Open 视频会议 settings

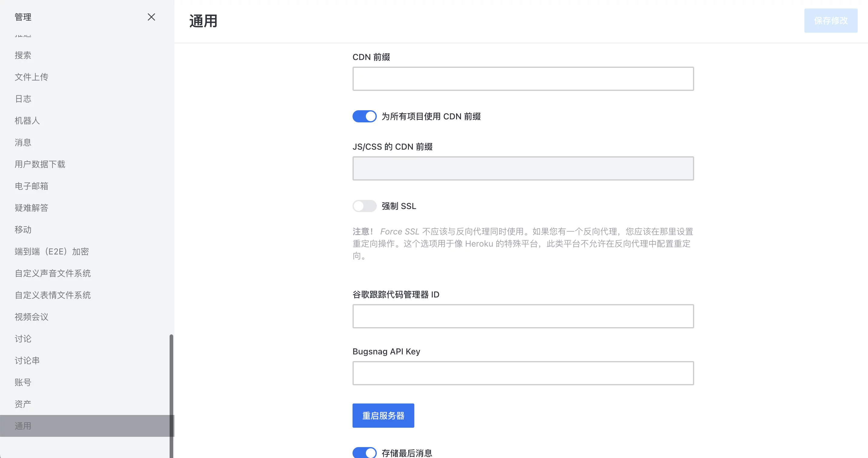(x=31, y=317)
